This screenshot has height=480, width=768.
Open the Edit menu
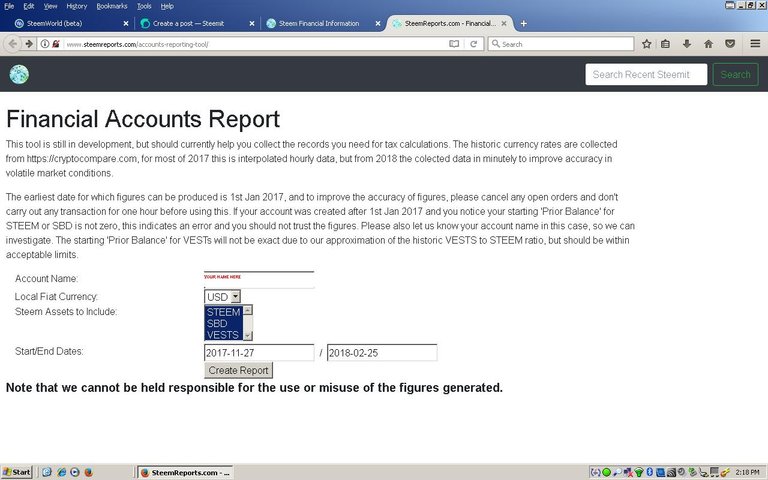[x=28, y=6]
